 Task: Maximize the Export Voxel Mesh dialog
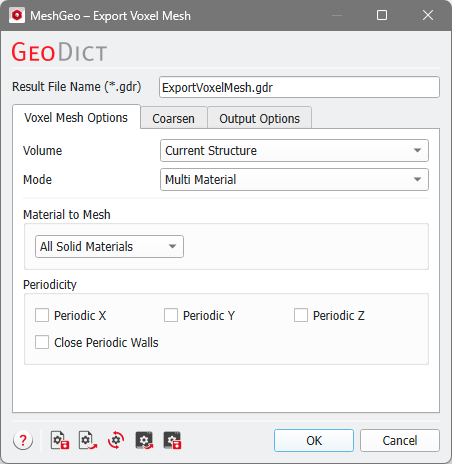point(382,15)
